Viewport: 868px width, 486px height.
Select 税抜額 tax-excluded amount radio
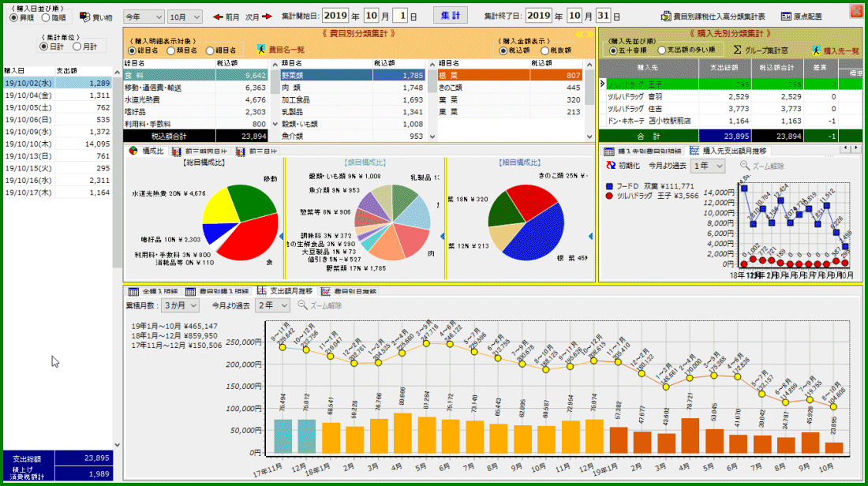point(544,50)
